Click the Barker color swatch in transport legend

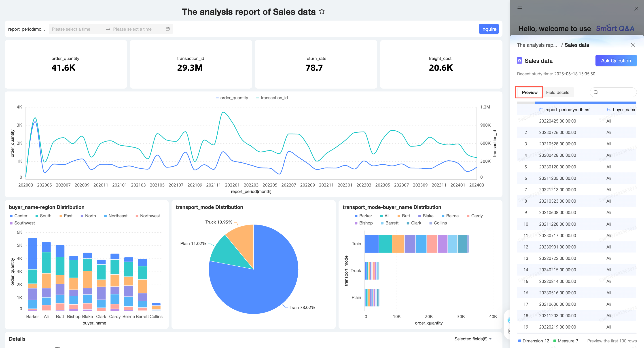(x=356, y=216)
